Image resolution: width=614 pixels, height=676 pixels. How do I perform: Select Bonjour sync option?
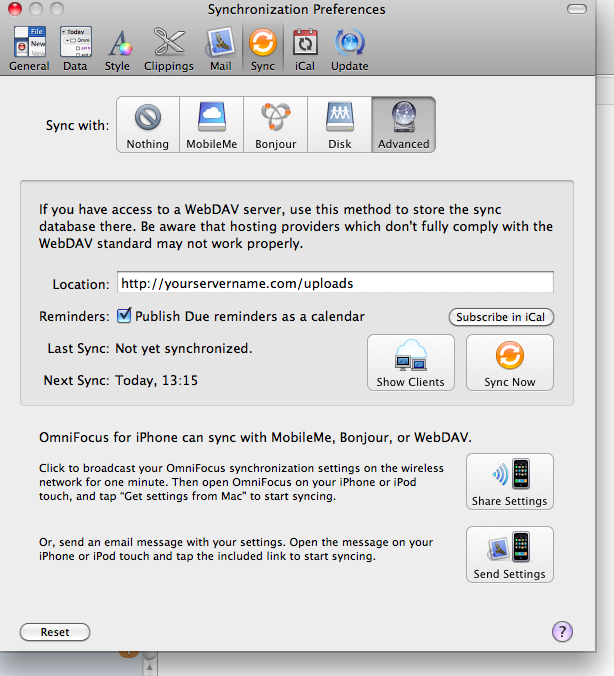(x=276, y=125)
